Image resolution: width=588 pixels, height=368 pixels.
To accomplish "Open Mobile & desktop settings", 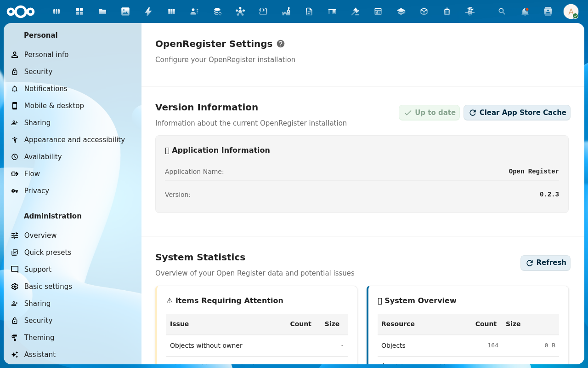I will coord(73,105).
